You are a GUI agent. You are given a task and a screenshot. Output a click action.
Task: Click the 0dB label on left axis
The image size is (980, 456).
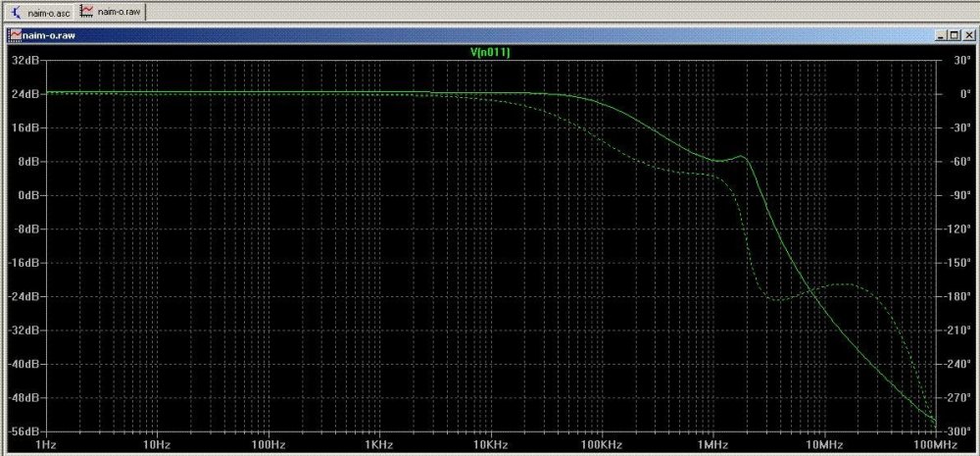coord(26,195)
